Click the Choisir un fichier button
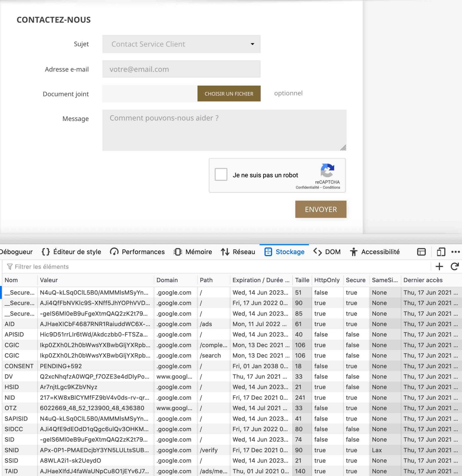The height and width of the screenshot is (476, 462). point(229,94)
